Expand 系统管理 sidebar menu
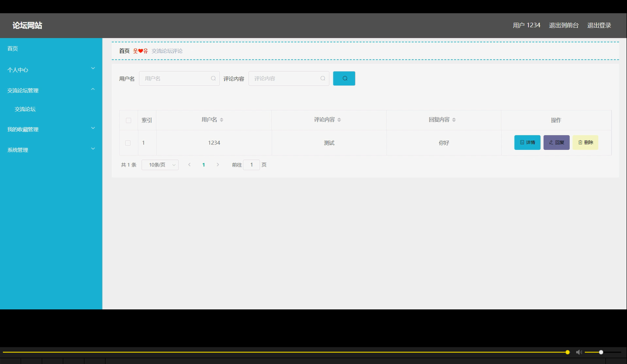The image size is (627, 364). point(51,150)
